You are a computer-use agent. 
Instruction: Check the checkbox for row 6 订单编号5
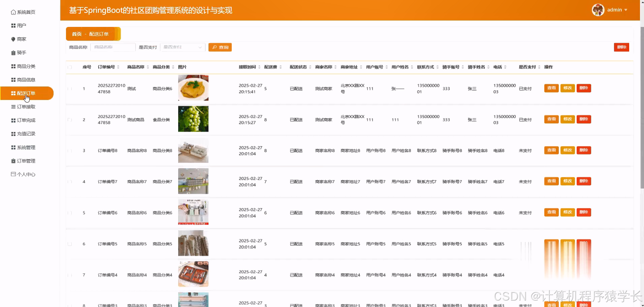click(70, 244)
